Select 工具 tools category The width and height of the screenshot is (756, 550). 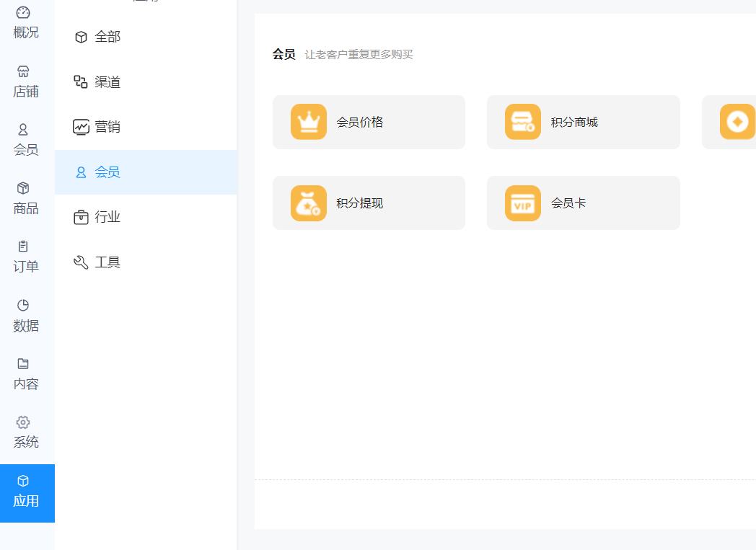click(x=107, y=262)
